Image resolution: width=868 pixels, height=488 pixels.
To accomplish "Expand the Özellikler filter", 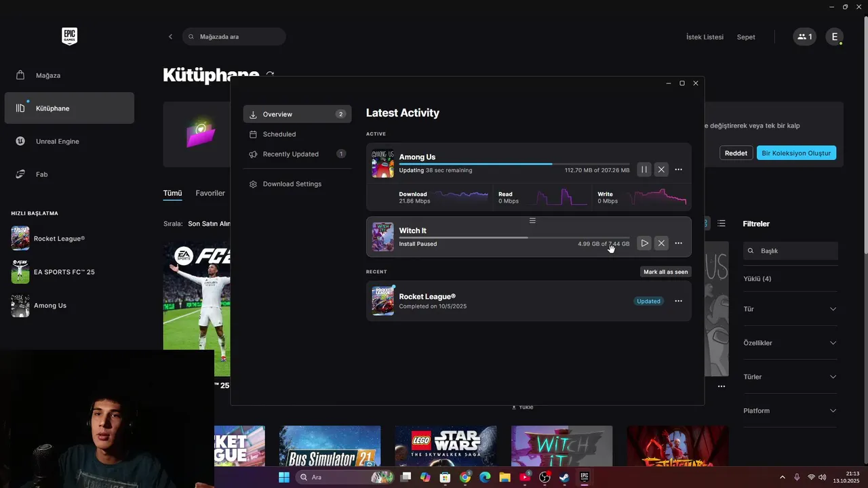I will pyautogui.click(x=791, y=343).
